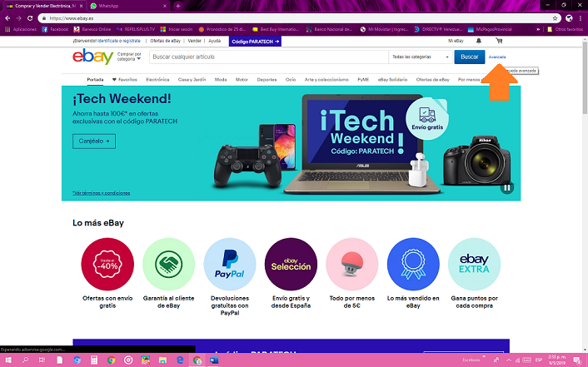Open Mi Movistar bookmark
Screen dimensions: 588x367
[384, 29]
